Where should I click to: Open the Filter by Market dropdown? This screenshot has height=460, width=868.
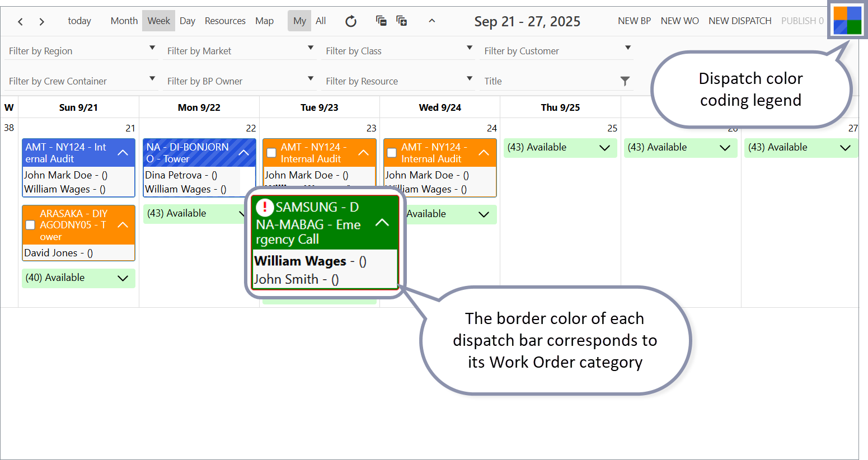click(241, 50)
